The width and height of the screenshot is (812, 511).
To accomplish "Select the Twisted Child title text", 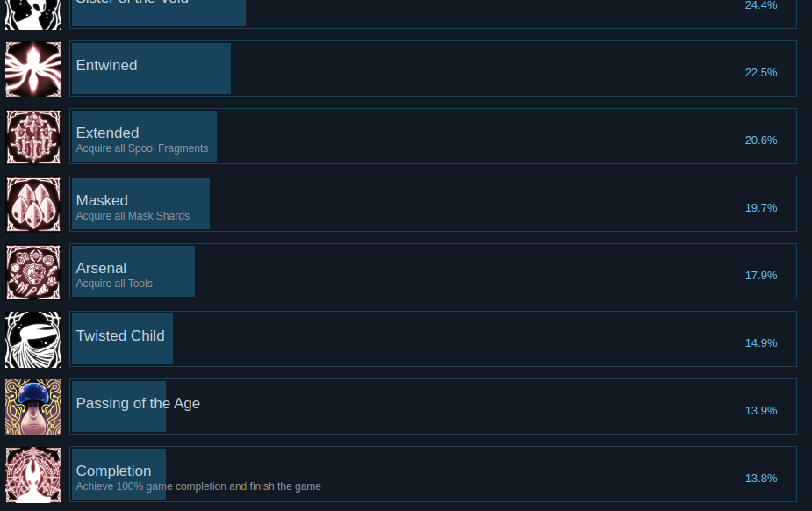I will [x=120, y=335].
